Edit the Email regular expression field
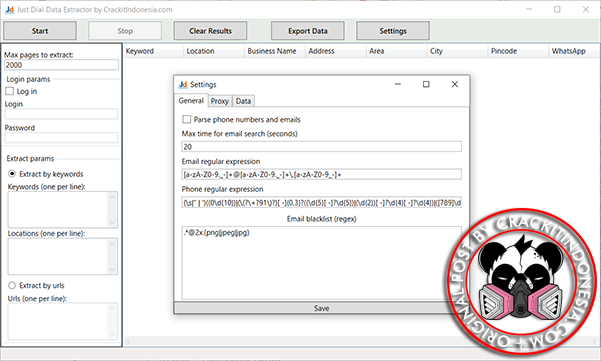Viewport: 601px width, 361px height. click(x=321, y=174)
